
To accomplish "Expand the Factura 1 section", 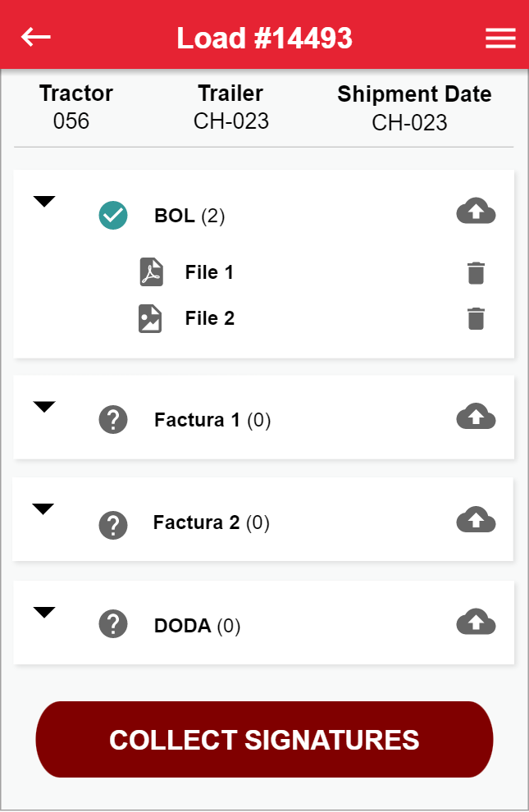I will pos(44,407).
